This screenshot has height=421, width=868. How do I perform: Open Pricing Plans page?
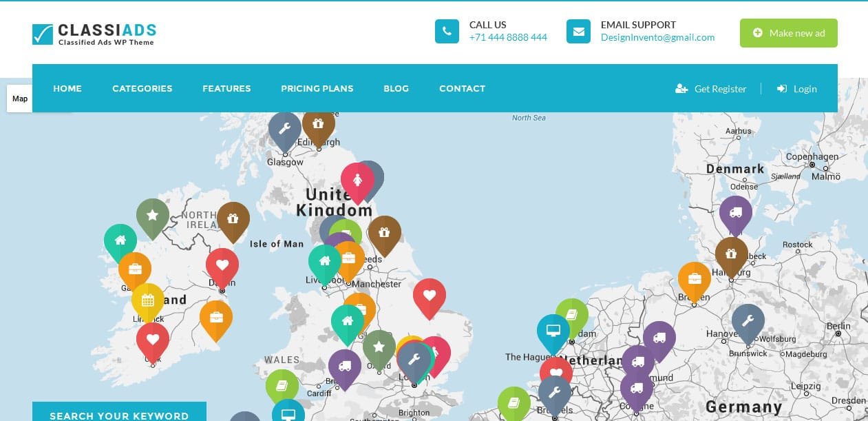pos(317,88)
